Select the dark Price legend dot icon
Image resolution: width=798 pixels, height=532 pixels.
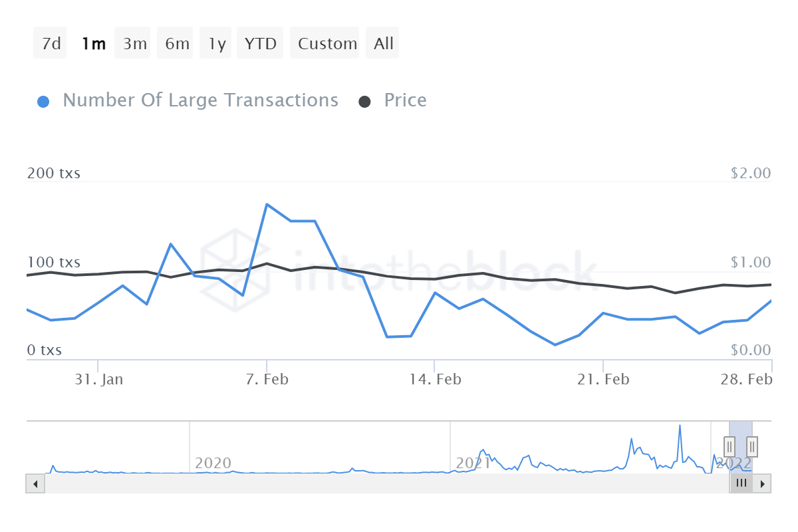click(x=364, y=100)
